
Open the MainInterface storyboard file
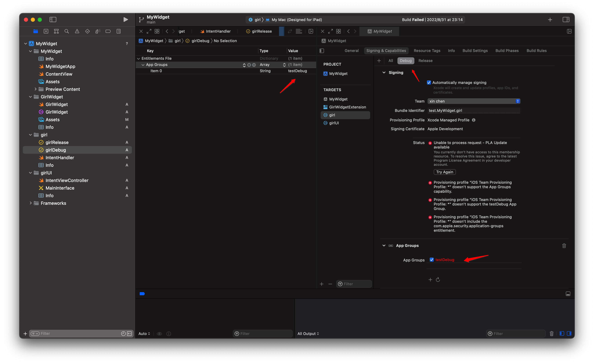coord(60,188)
